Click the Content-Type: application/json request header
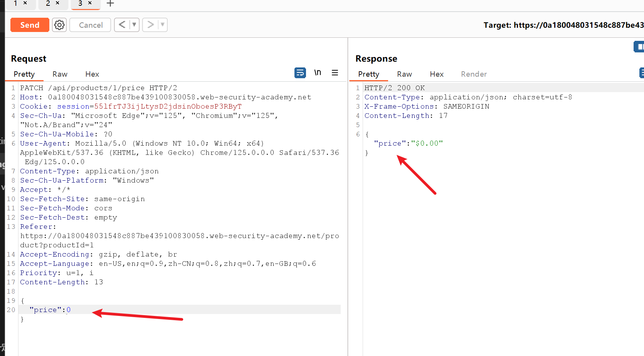Screen dimensions: 644x356 click(x=89, y=171)
